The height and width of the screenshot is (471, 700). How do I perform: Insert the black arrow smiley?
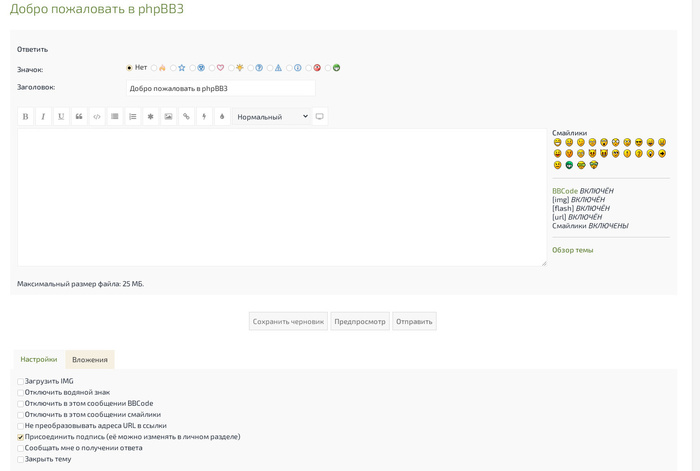[x=662, y=153]
